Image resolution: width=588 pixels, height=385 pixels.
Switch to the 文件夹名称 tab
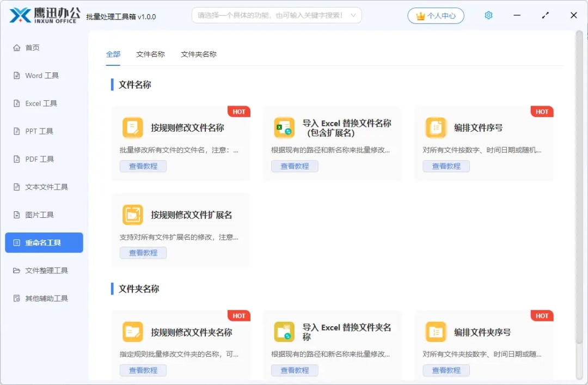pyautogui.click(x=199, y=54)
